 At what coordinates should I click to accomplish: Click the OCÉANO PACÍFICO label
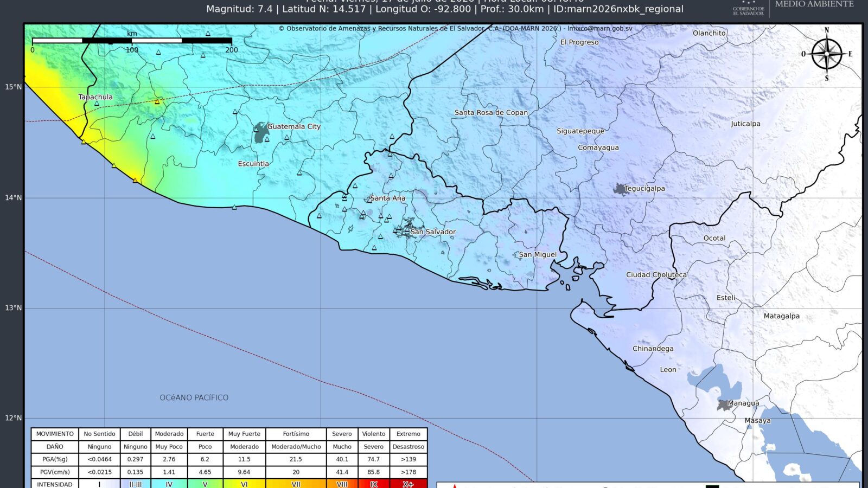coord(194,397)
